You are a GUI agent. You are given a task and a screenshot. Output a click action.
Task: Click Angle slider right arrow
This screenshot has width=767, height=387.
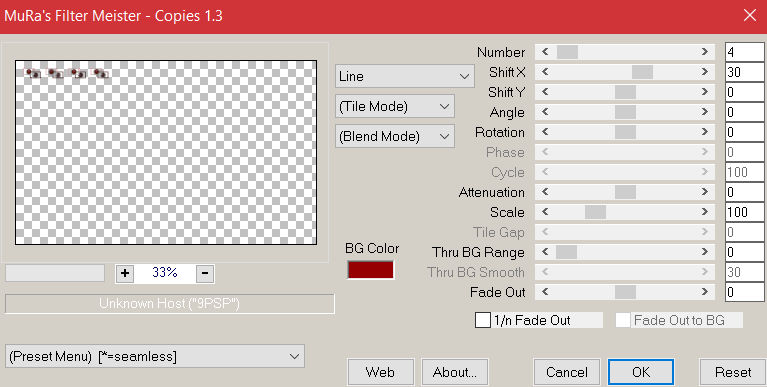[x=704, y=112]
